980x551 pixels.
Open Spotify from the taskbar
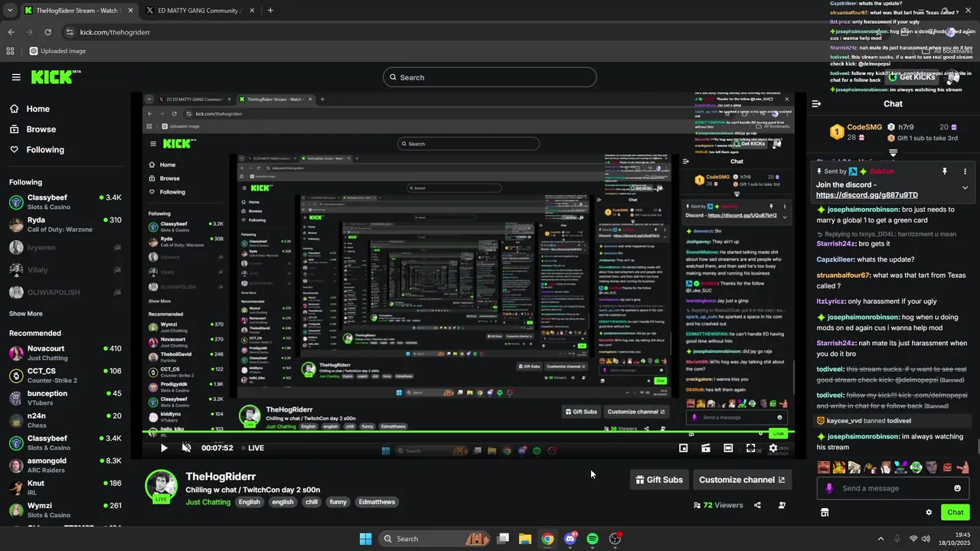point(593,539)
